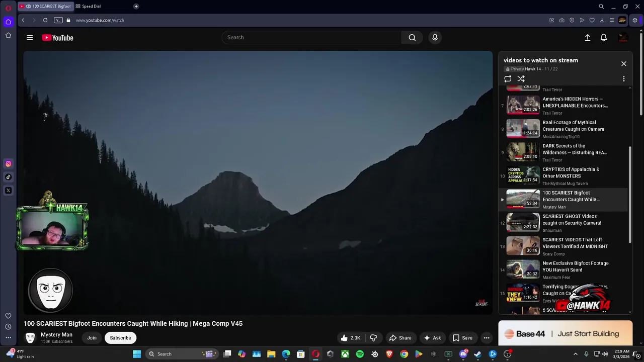
Task: Open the YouTube account avatar menu
Action: pos(623,37)
